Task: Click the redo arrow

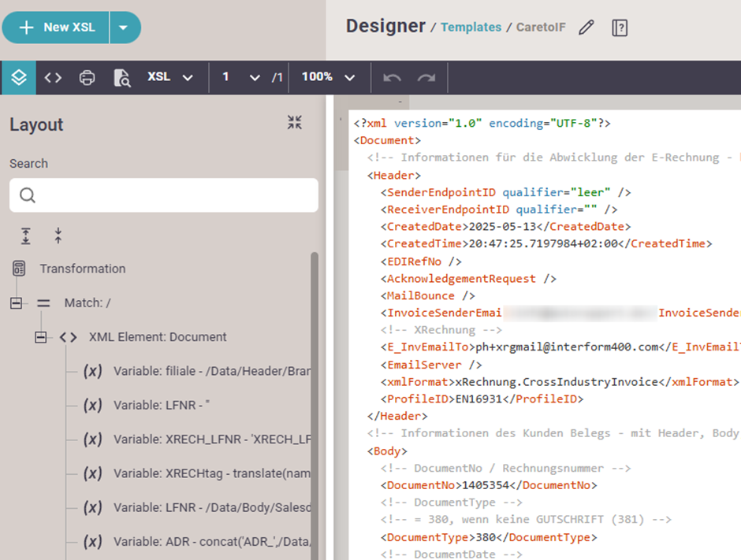Action: [x=426, y=78]
